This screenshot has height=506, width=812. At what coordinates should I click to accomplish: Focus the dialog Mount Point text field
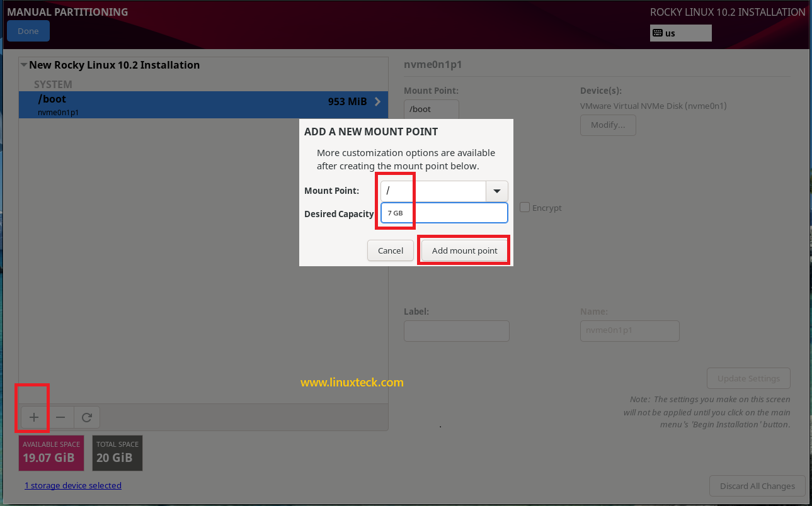point(433,191)
